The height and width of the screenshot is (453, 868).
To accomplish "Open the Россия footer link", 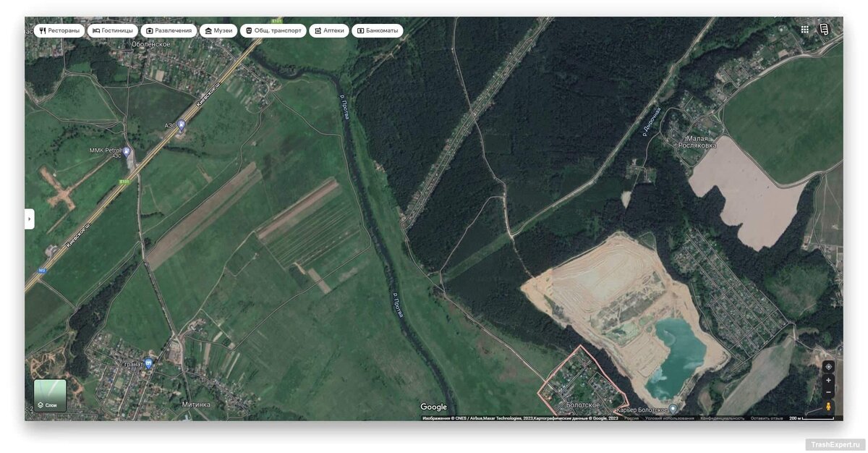I will click(x=631, y=418).
